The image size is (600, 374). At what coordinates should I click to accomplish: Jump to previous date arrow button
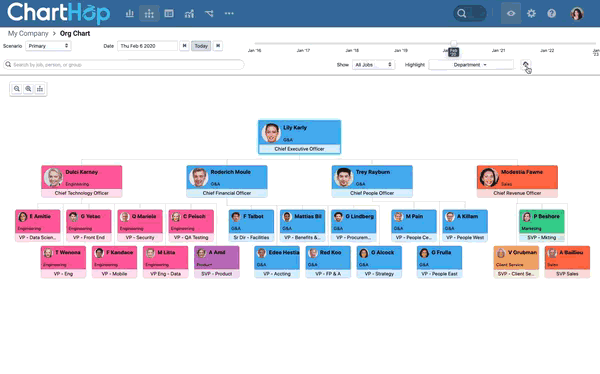coord(184,46)
